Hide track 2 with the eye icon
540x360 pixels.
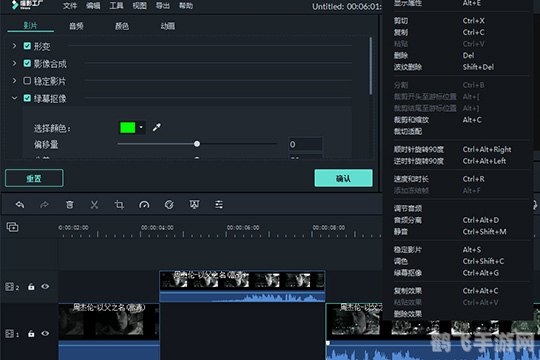click(x=45, y=286)
